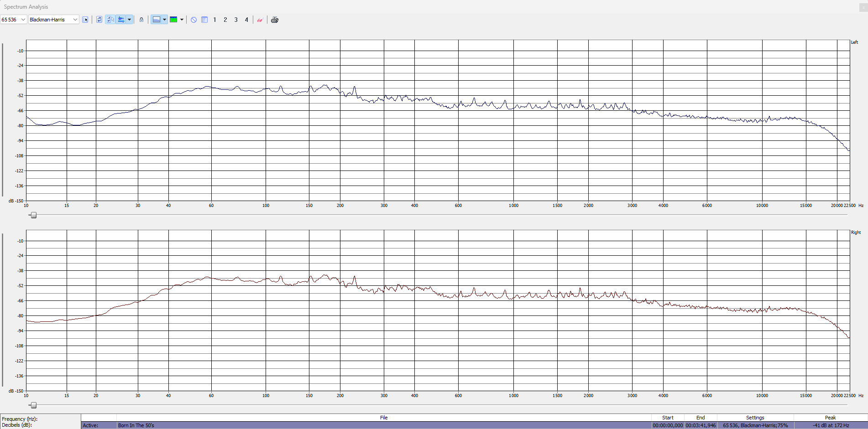The width and height of the screenshot is (868, 429).
Task: Toggle the graph display mode button
Action: [157, 20]
